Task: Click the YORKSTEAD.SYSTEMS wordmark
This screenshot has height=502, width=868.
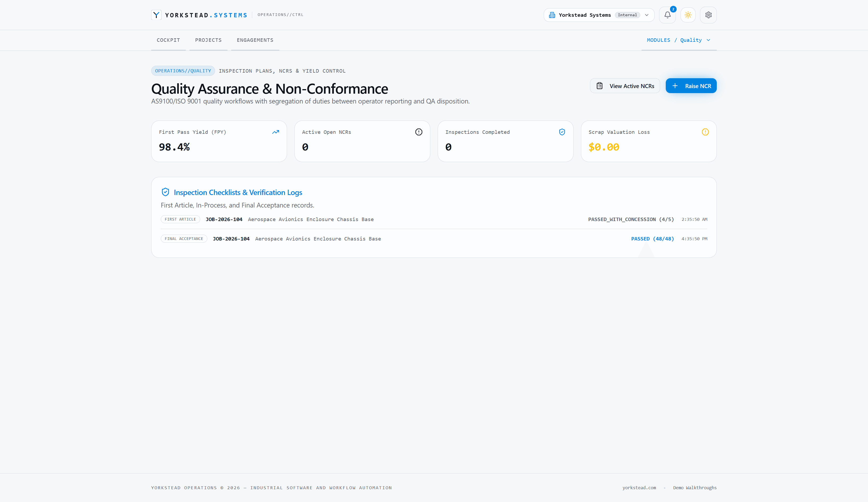Action: coord(206,15)
